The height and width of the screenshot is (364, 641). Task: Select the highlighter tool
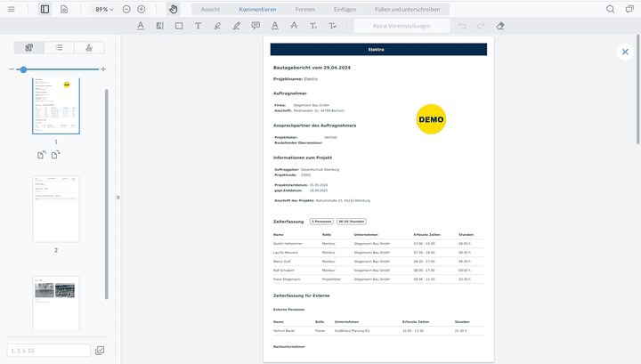click(236, 26)
